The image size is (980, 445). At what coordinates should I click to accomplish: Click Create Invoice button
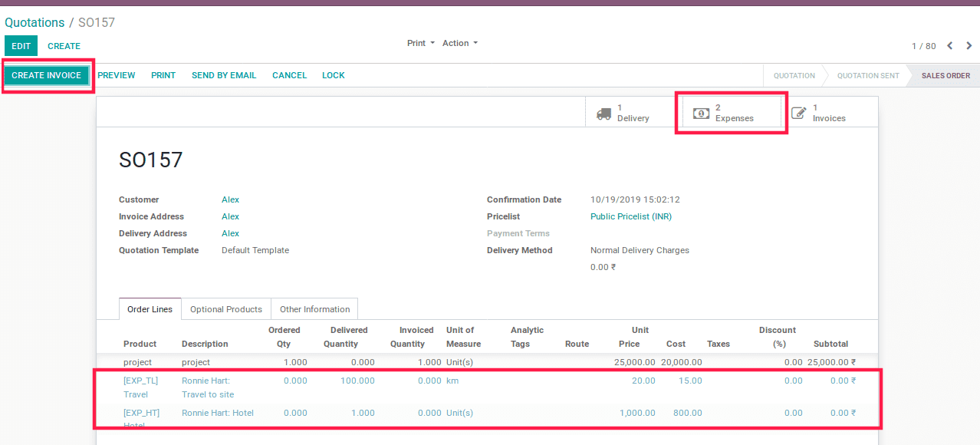click(x=46, y=75)
